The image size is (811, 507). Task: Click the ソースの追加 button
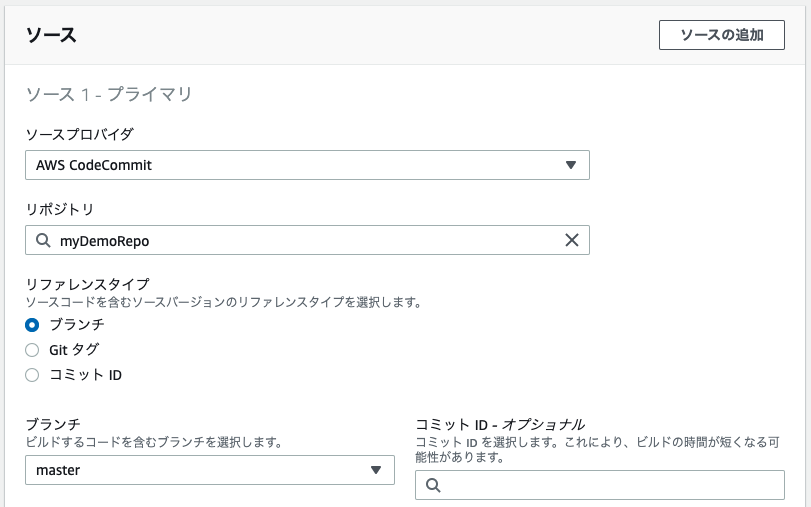(x=722, y=35)
